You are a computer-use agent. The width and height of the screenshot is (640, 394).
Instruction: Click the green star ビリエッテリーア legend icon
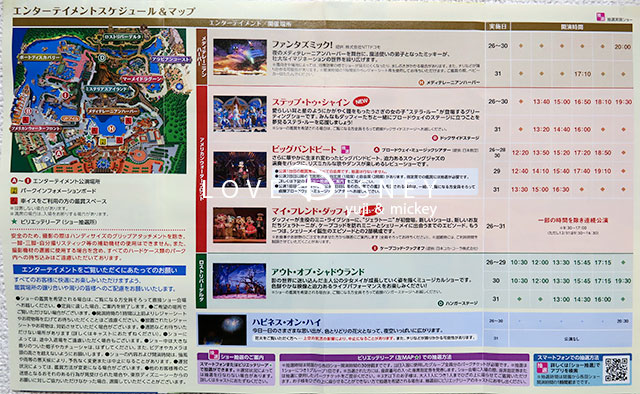click(x=14, y=222)
